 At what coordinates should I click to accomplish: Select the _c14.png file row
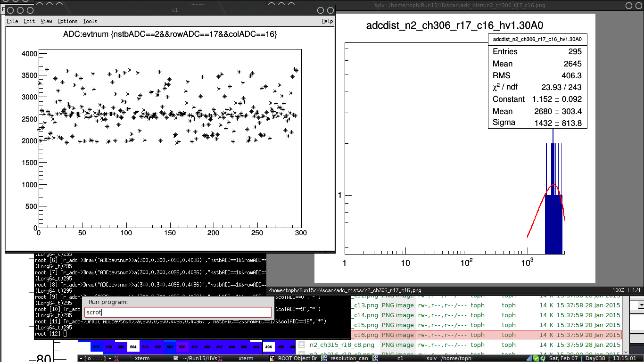(487, 315)
